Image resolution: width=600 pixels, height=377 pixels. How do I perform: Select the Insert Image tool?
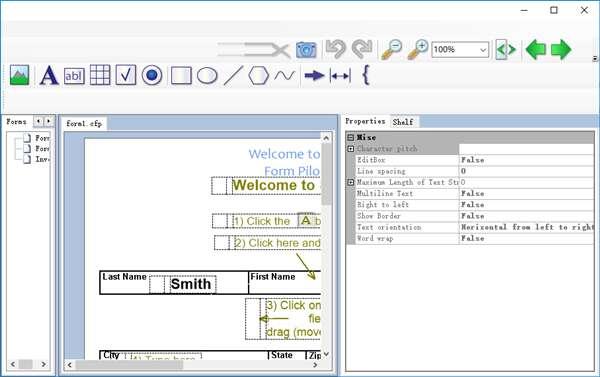click(19, 75)
